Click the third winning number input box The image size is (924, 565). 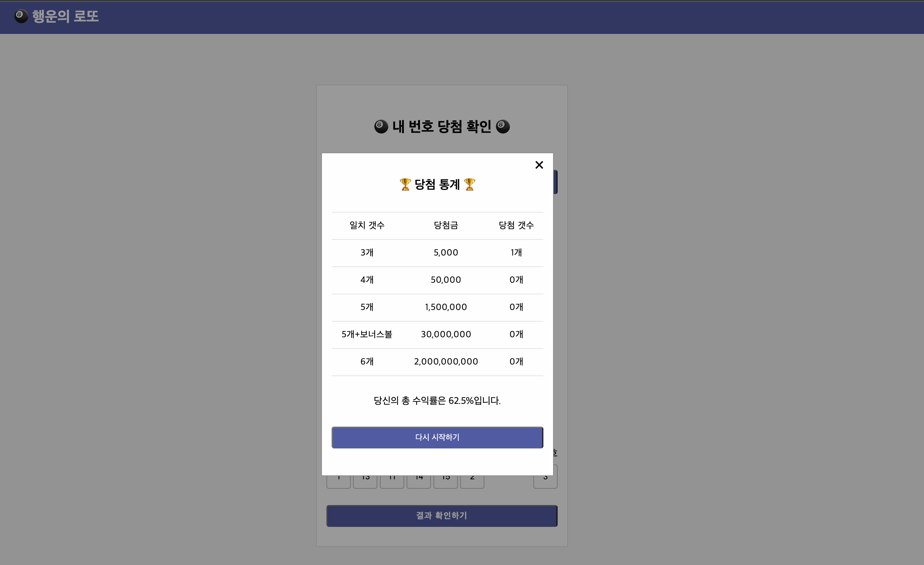pos(392,482)
